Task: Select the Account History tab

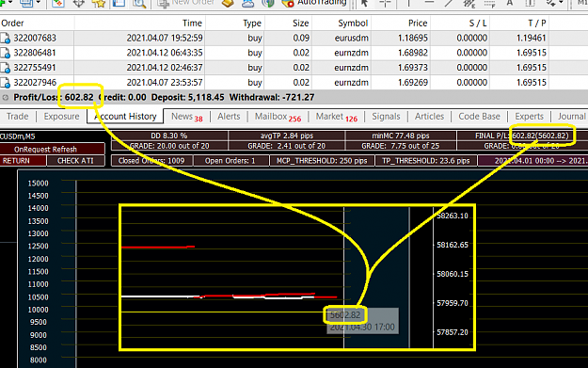Action: coord(125,117)
